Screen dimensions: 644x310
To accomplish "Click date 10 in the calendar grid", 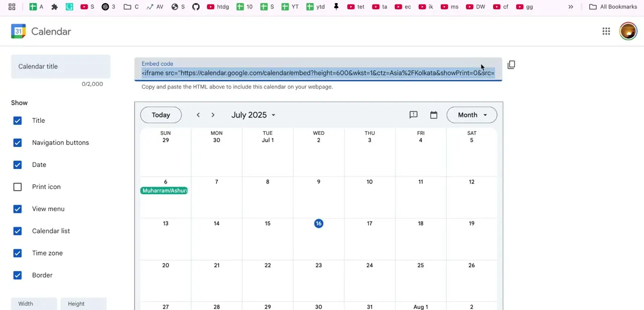I will [369, 182].
